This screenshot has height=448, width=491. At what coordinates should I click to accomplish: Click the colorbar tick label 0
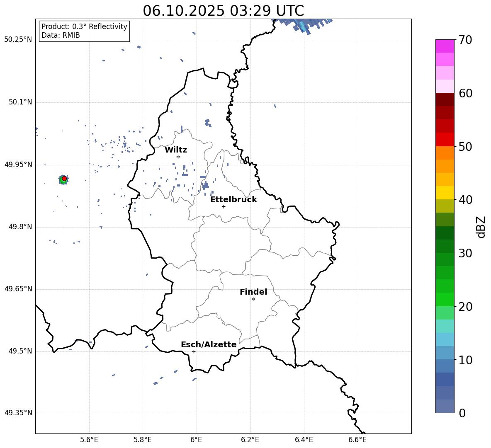[x=462, y=413]
